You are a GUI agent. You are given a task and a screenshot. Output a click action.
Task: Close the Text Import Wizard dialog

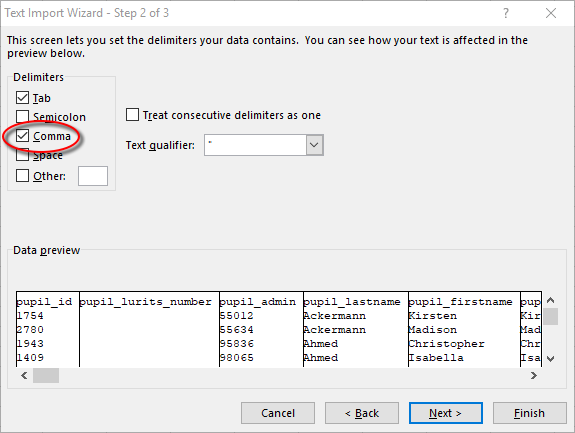[551, 13]
